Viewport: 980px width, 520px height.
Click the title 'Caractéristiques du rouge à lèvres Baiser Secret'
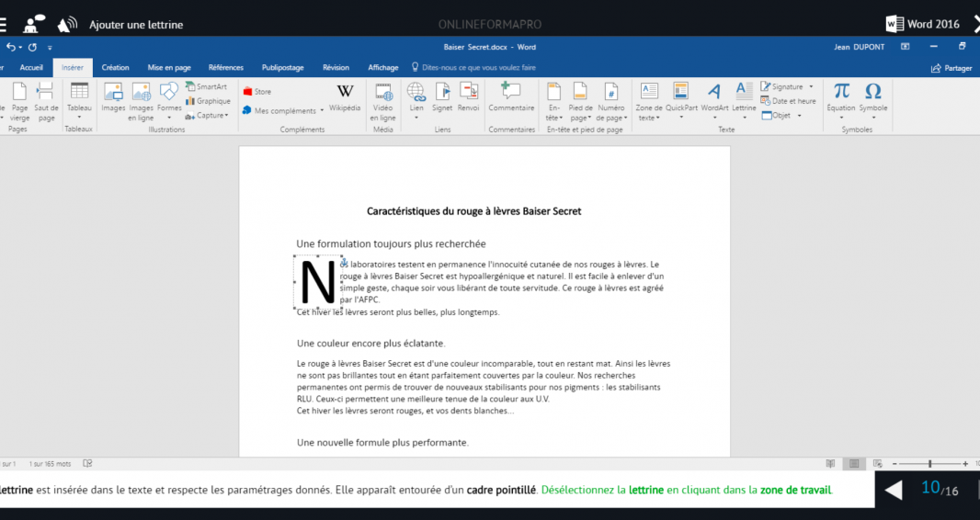point(473,211)
